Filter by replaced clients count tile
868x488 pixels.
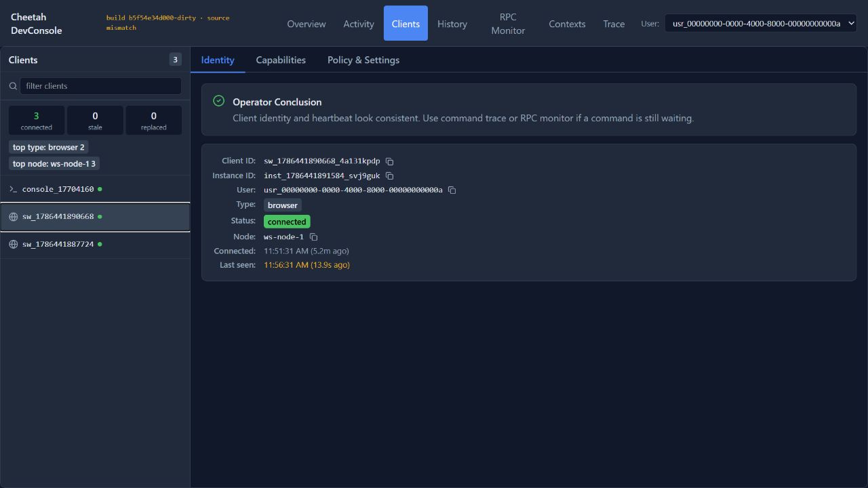(154, 121)
